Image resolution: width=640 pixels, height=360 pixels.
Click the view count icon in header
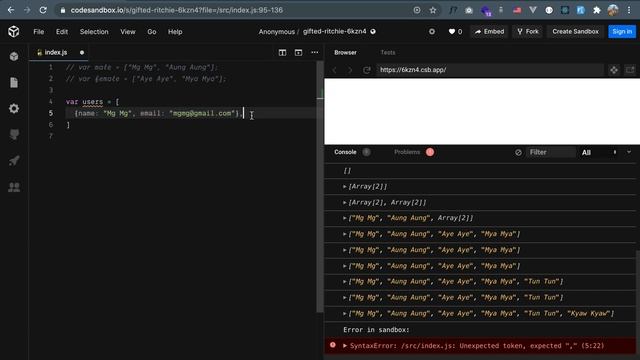(x=431, y=31)
